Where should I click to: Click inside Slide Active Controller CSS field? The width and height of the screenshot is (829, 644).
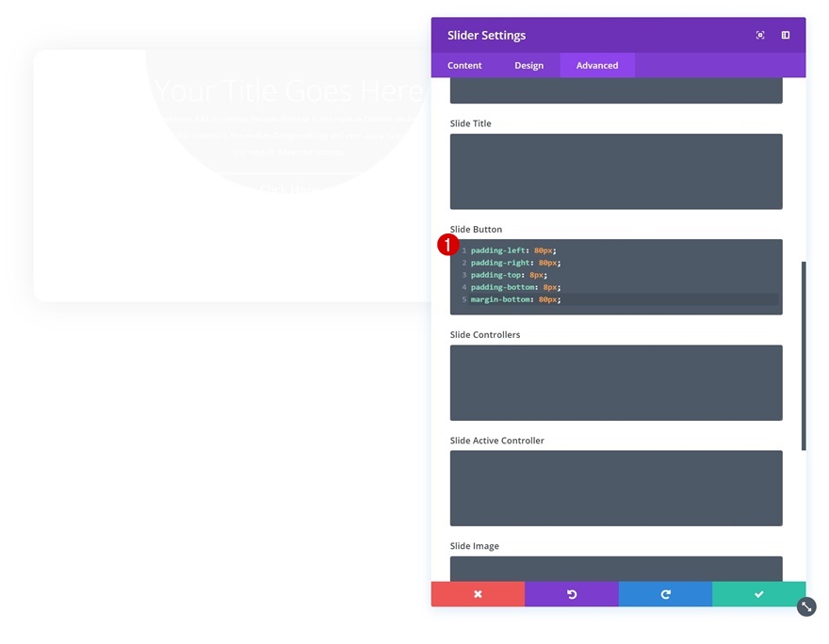pyautogui.click(x=616, y=488)
